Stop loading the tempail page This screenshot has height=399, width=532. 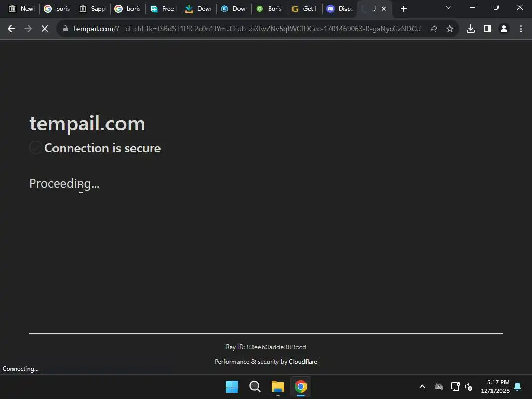(x=45, y=29)
